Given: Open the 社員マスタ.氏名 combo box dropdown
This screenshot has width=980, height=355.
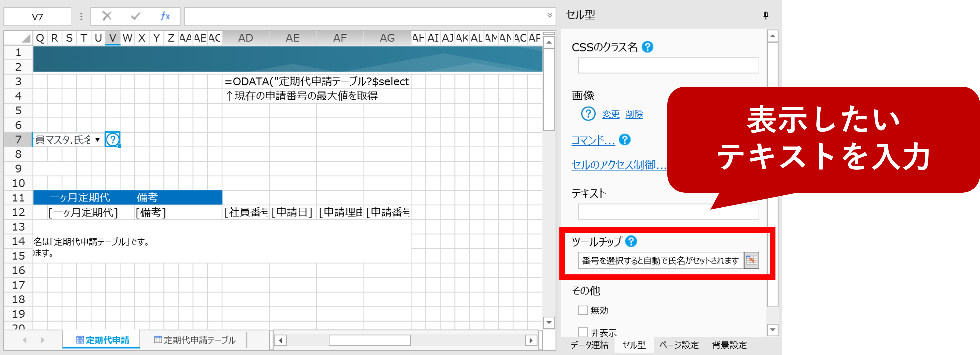Looking at the screenshot, I should tap(98, 140).
